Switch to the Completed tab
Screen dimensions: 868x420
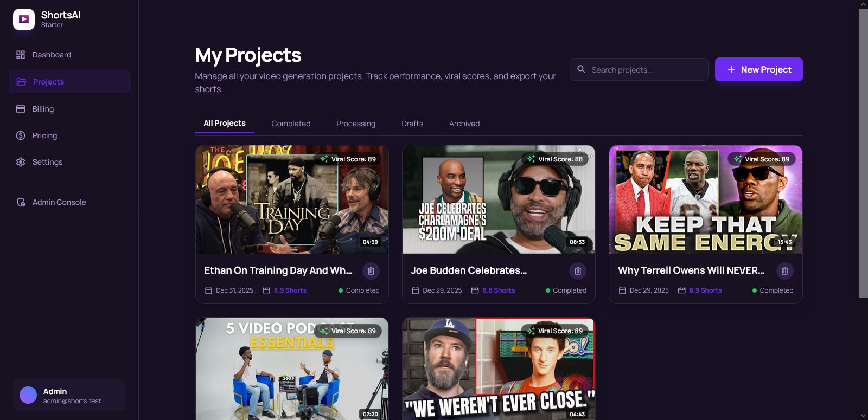pos(291,124)
